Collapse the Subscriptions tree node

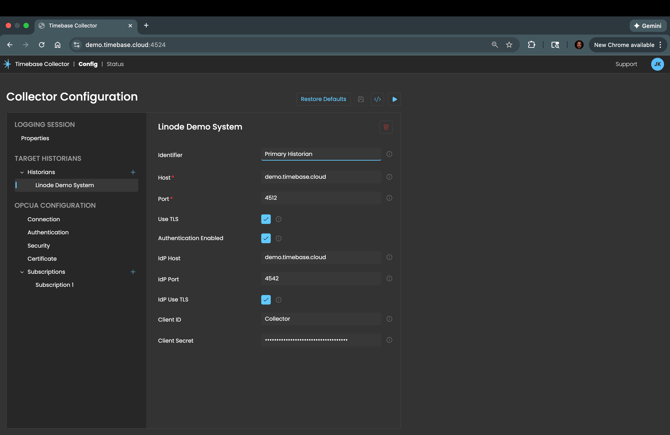click(22, 272)
